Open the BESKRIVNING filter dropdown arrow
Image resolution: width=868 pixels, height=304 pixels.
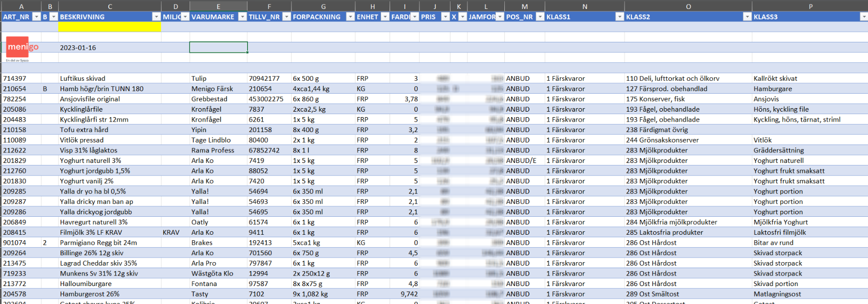(156, 16)
